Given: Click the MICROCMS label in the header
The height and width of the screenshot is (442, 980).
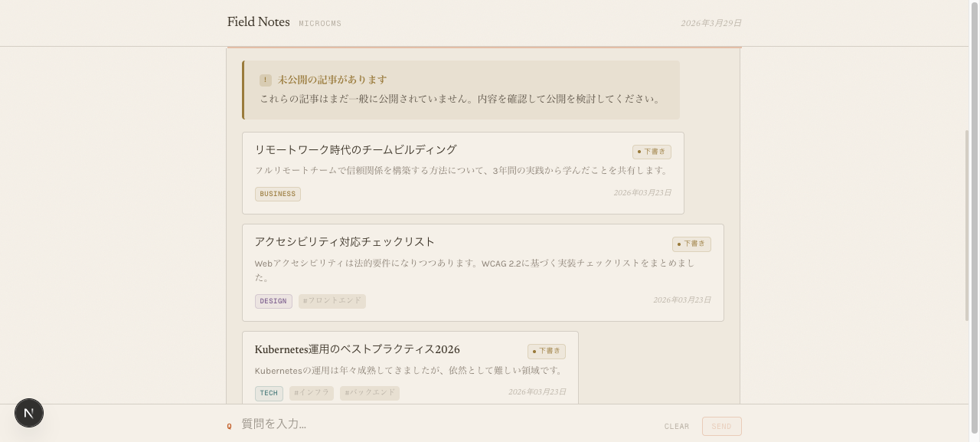Looking at the screenshot, I should [320, 24].
